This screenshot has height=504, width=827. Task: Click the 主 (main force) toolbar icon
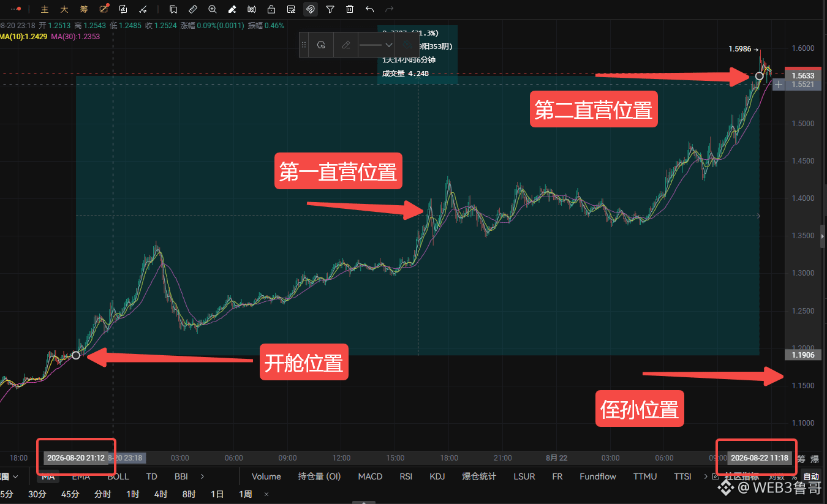[x=45, y=9]
